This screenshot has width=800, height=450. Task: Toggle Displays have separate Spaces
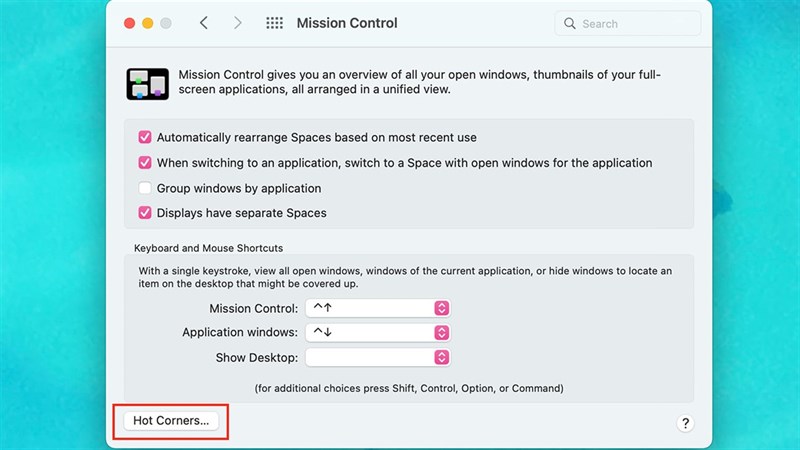tap(145, 213)
